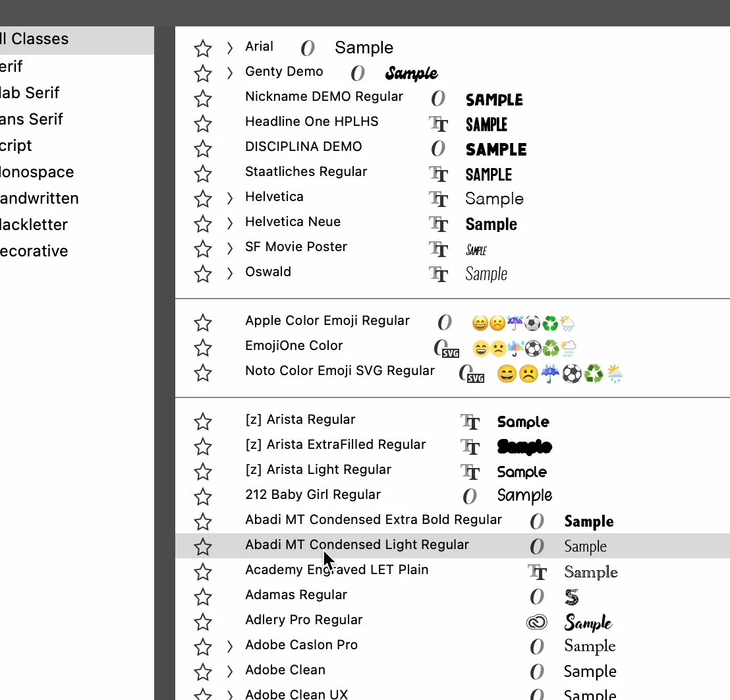Screen dimensions: 730x700
Task: Click OpenType icon for Genty Demo
Action: [358, 73]
